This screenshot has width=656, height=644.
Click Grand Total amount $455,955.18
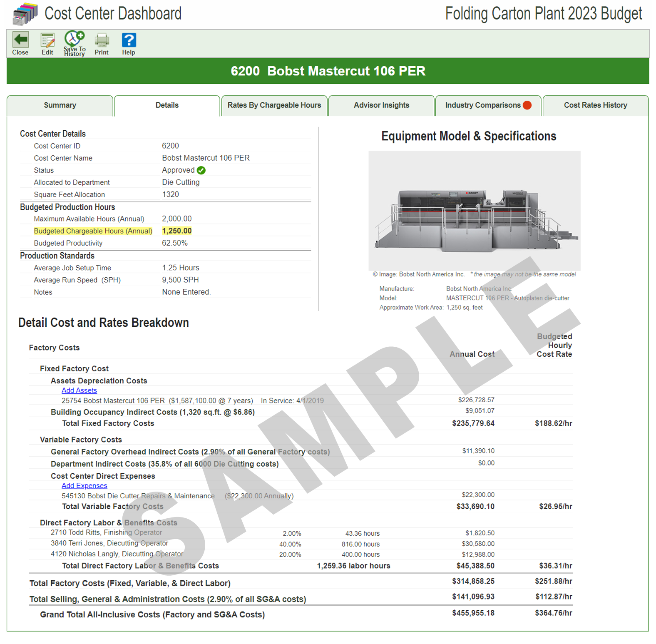click(x=473, y=613)
